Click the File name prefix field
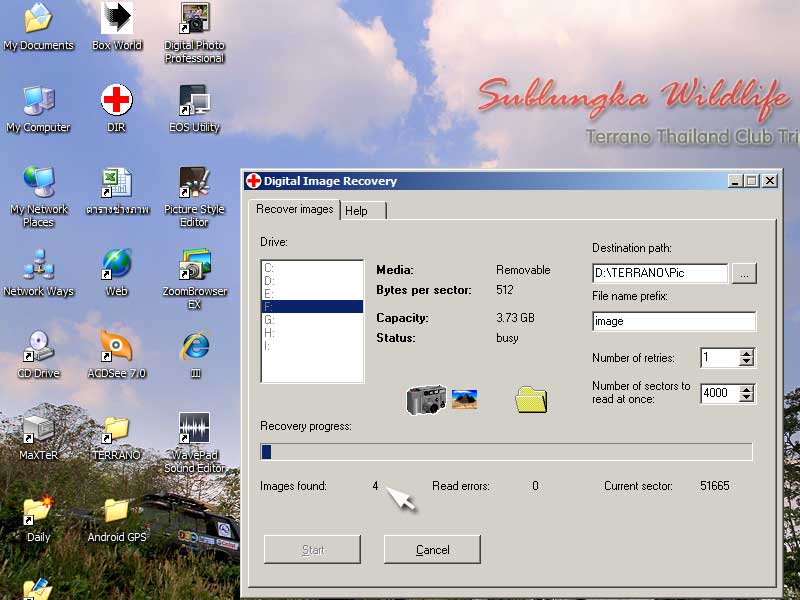The height and width of the screenshot is (600, 800). click(673, 321)
